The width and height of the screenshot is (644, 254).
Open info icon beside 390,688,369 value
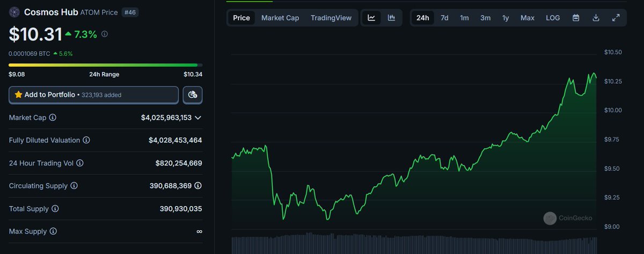pos(198,186)
